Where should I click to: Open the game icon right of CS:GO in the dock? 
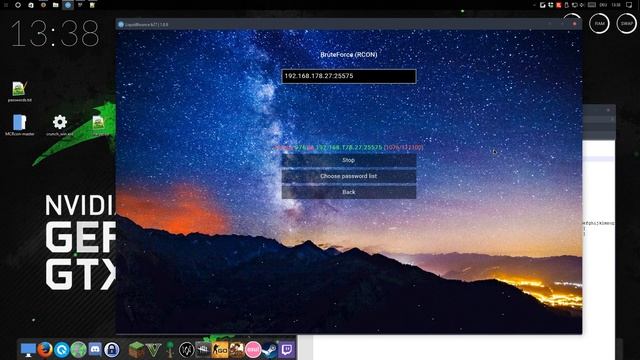236,350
